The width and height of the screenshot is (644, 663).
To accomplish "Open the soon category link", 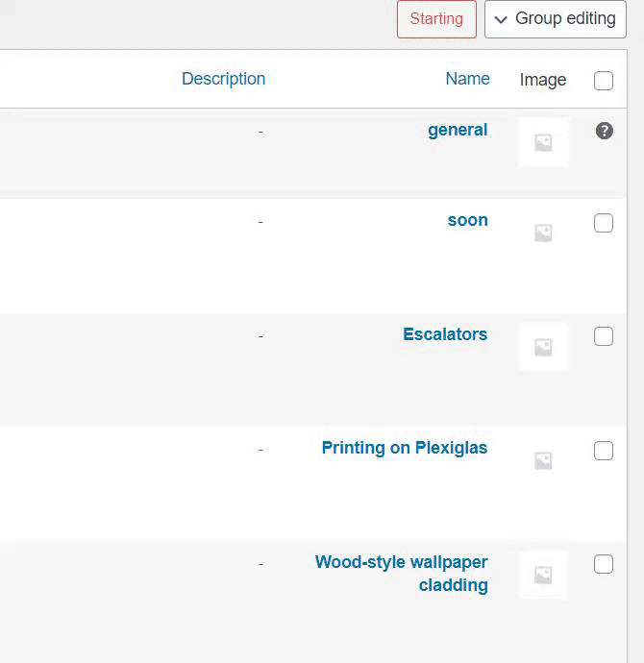I will [x=467, y=220].
